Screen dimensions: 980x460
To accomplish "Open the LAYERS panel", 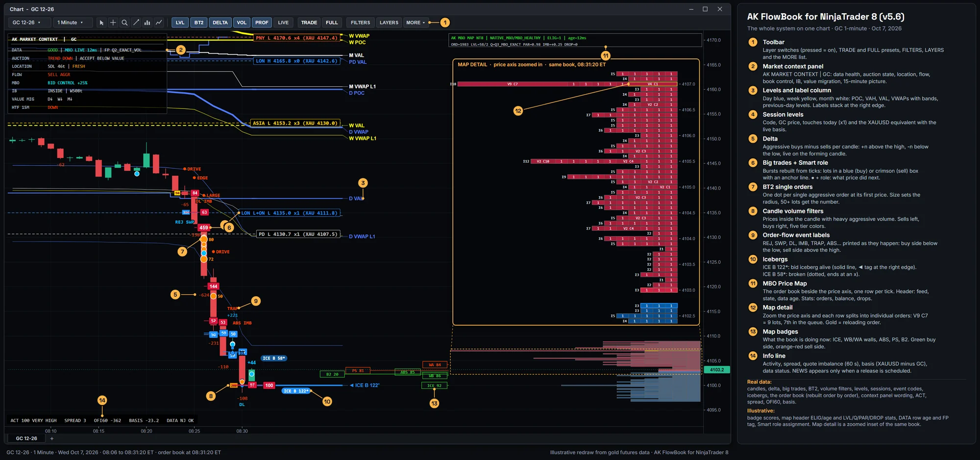I will (x=389, y=23).
